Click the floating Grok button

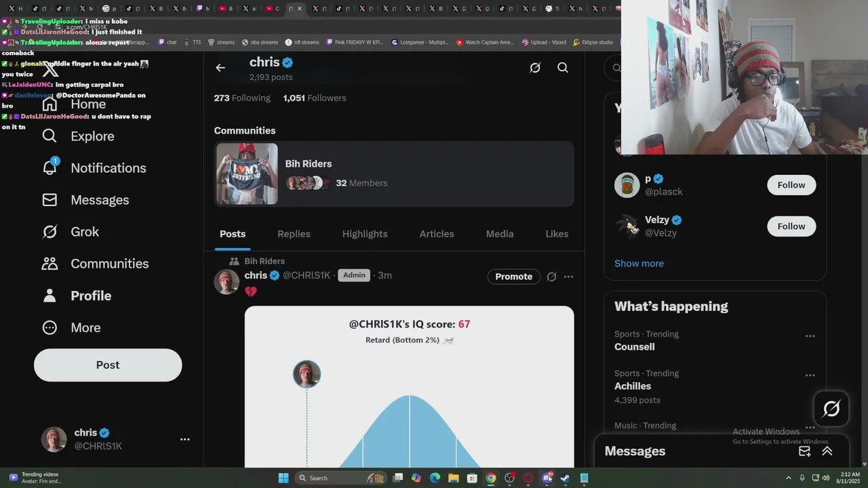coord(831,409)
